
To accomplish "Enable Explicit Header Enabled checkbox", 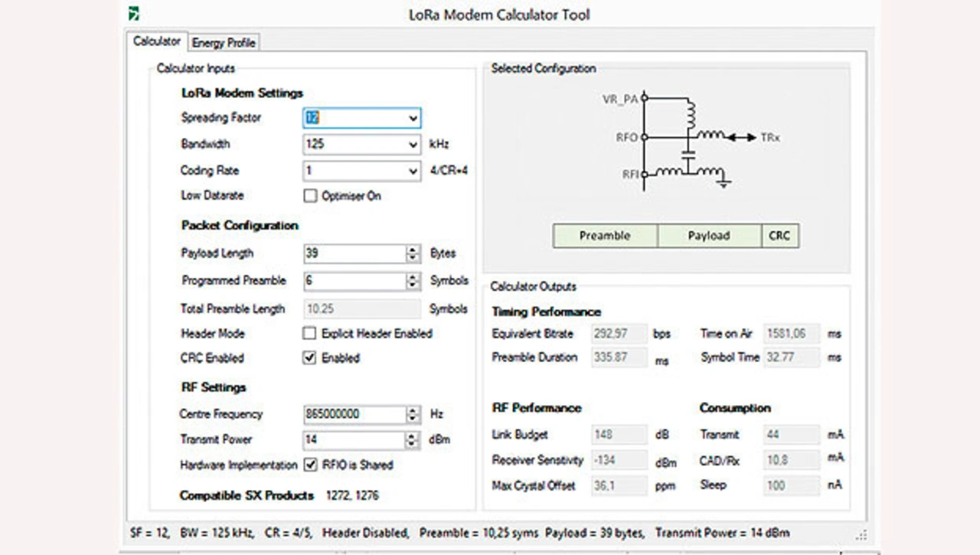I will tap(309, 334).
